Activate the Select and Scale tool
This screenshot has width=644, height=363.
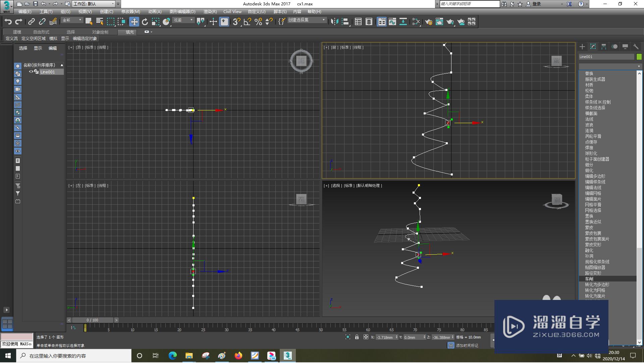[156, 22]
